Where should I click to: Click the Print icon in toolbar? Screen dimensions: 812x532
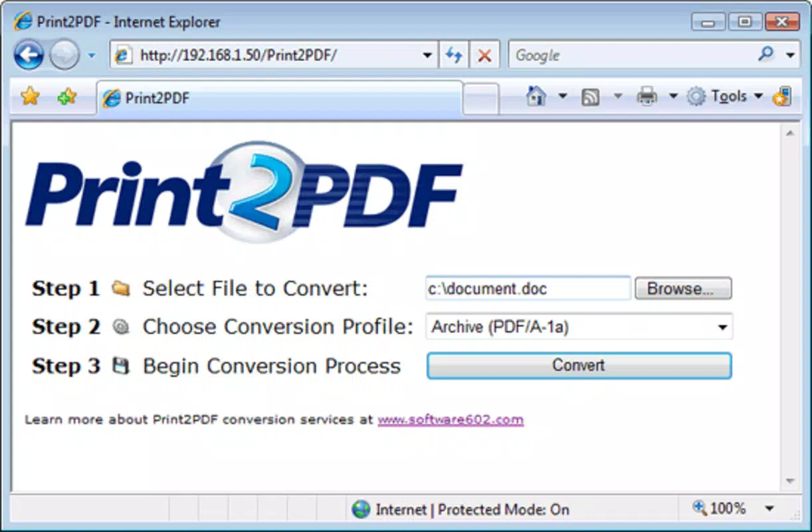click(647, 97)
